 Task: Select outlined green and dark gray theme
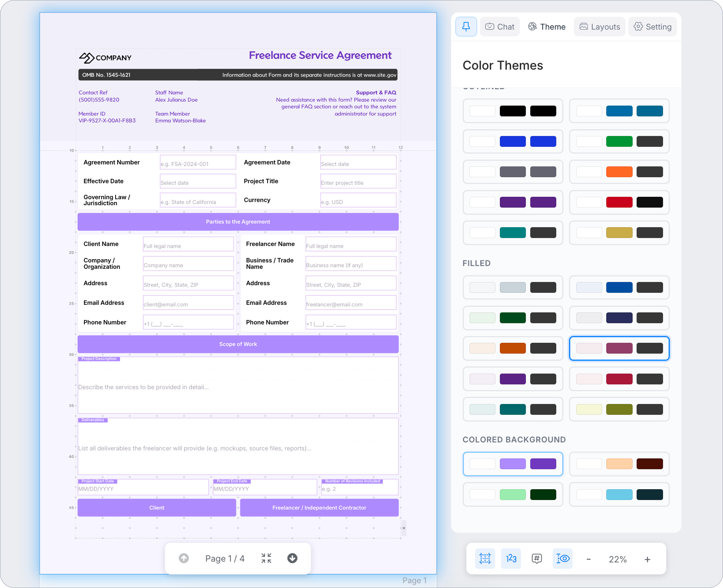(619, 141)
